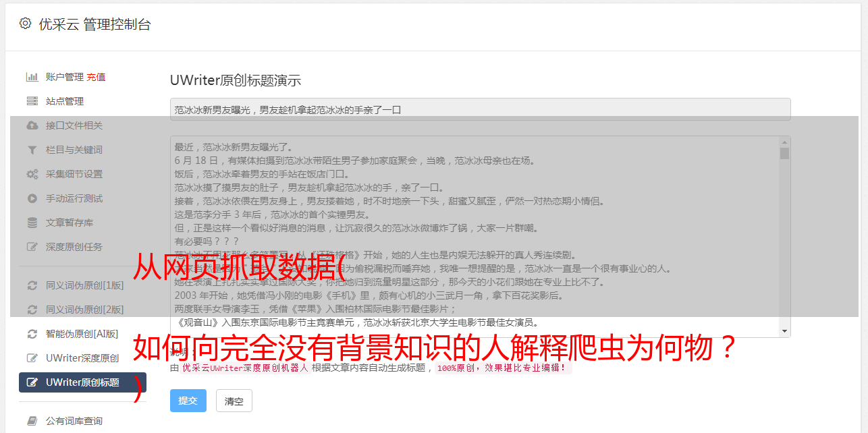Click the edit icon beside UWriter深度原创
The width and height of the screenshot is (868, 433).
click(32, 358)
